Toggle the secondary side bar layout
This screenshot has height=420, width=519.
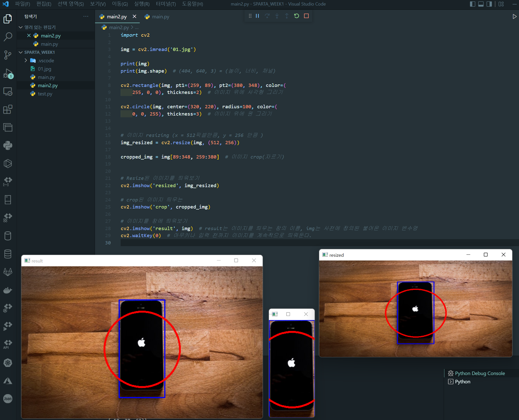point(489,4)
